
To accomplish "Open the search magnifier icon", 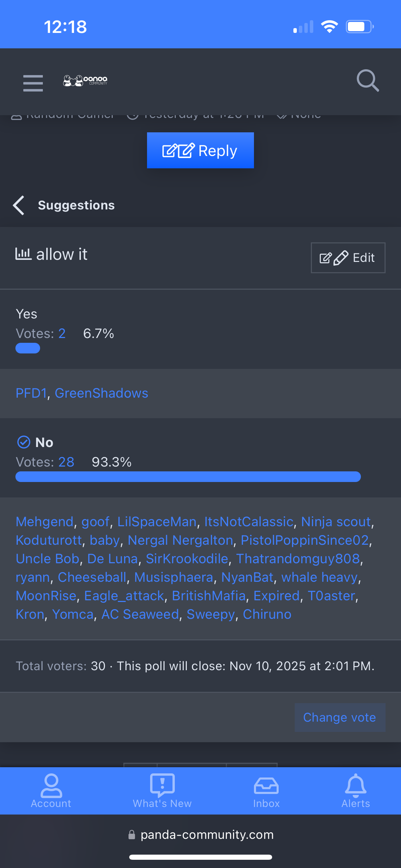I will [367, 81].
